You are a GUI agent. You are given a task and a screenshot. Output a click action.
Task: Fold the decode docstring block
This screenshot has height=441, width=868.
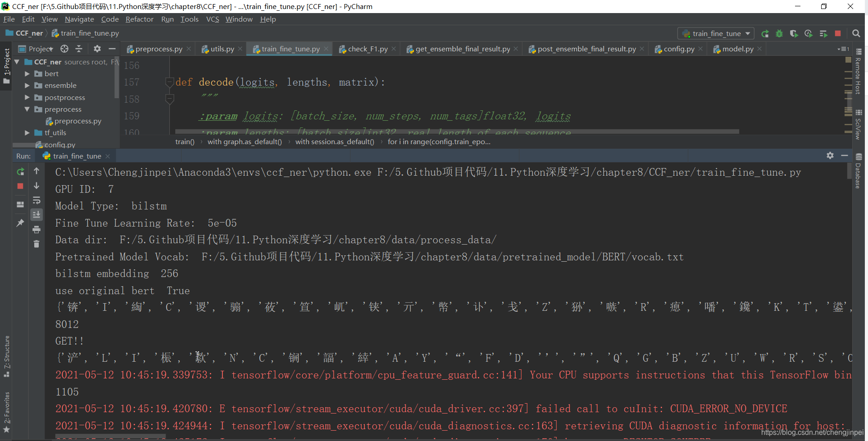click(x=170, y=99)
